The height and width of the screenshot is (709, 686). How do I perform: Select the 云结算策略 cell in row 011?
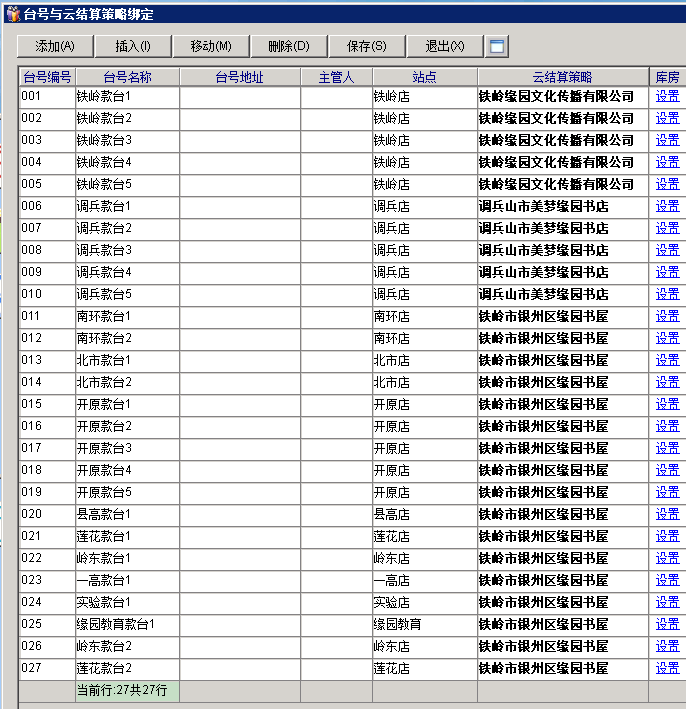point(562,317)
